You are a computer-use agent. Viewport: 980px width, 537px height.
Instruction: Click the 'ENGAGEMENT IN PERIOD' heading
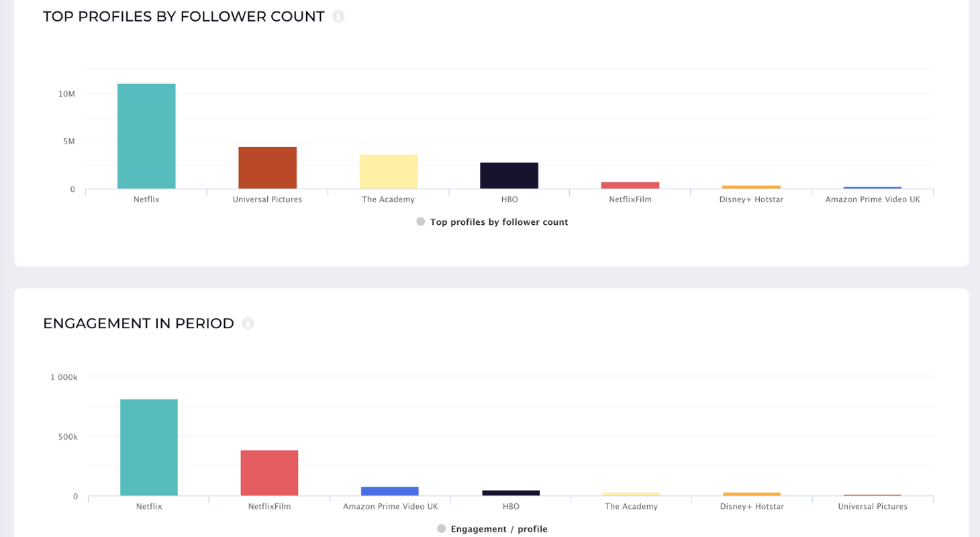pyautogui.click(x=138, y=324)
